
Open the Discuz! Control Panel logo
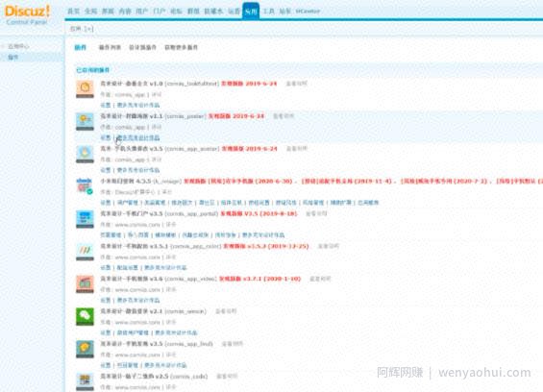pyautogui.click(x=27, y=14)
